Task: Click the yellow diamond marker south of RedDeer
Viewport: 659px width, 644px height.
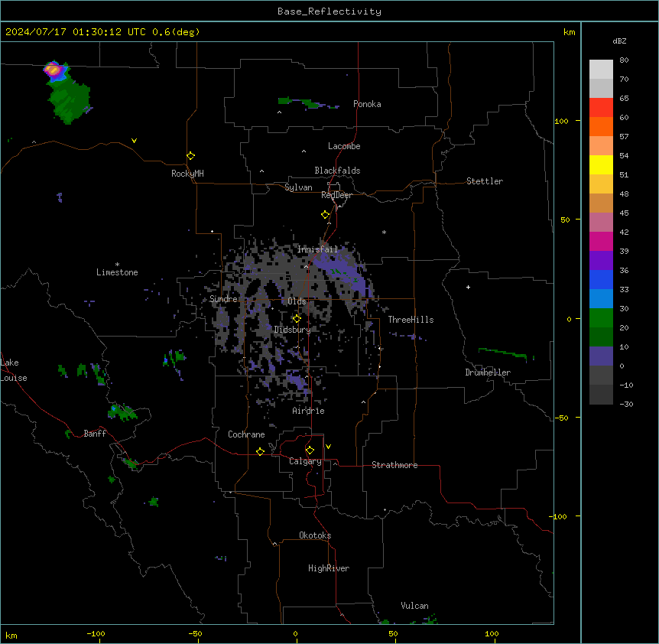Action: pyautogui.click(x=325, y=215)
